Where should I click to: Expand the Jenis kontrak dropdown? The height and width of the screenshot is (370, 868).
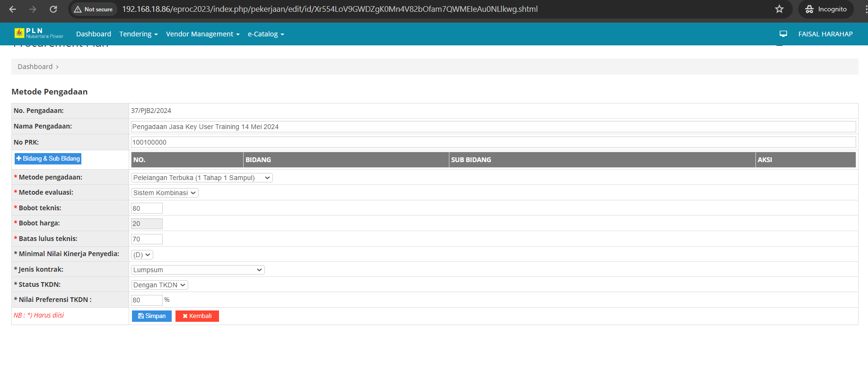coord(197,270)
